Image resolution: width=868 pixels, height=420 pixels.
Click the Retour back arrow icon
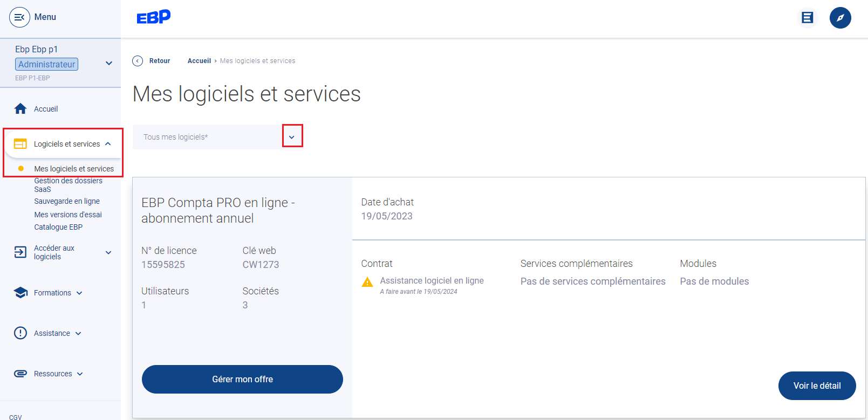[x=138, y=61]
